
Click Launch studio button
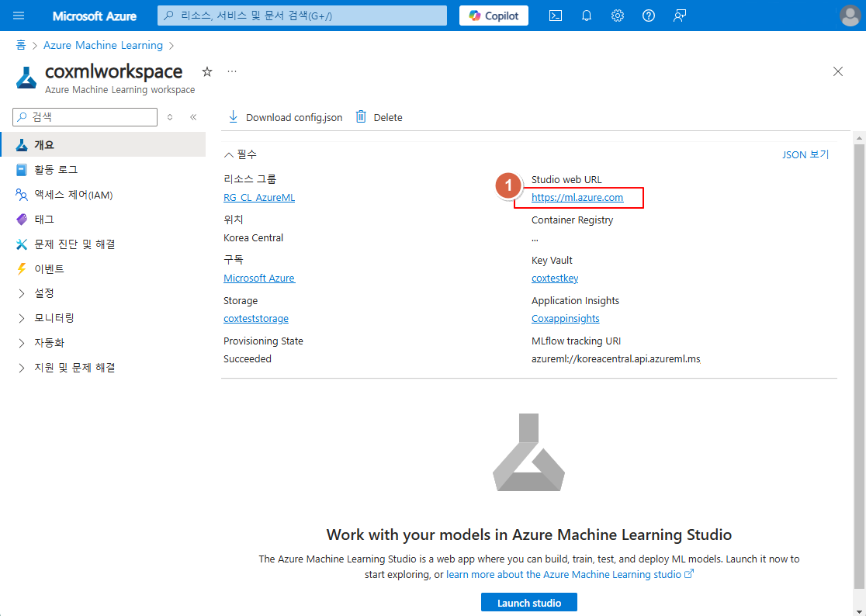[x=529, y=603]
